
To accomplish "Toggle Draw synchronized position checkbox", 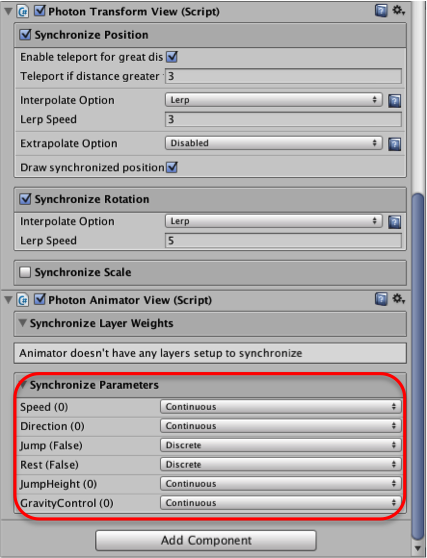I will pyautogui.click(x=172, y=167).
